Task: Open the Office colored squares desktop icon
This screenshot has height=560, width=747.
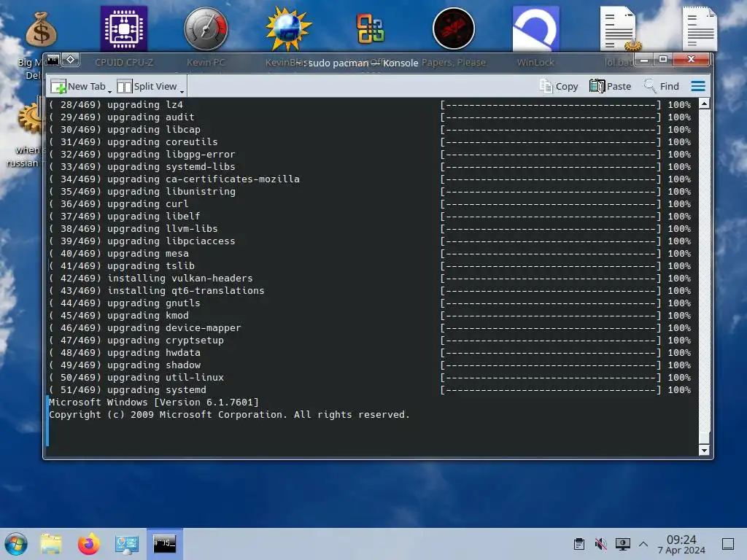Action: (x=371, y=28)
